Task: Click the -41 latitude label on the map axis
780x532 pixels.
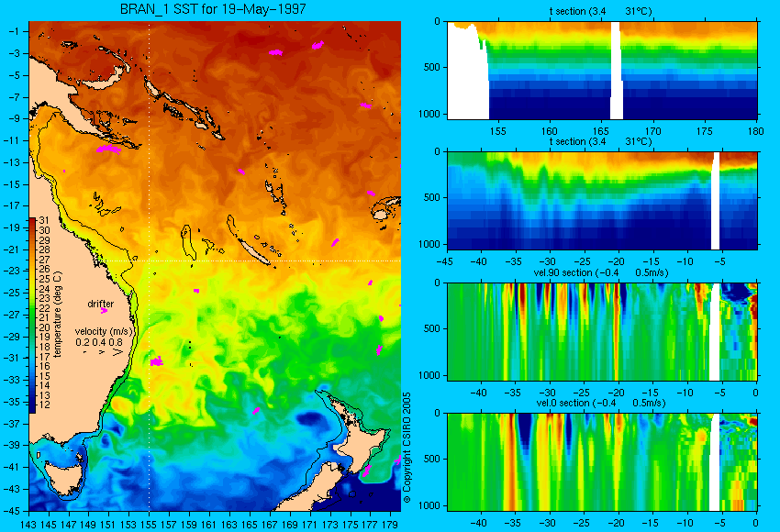Action: click(x=11, y=467)
